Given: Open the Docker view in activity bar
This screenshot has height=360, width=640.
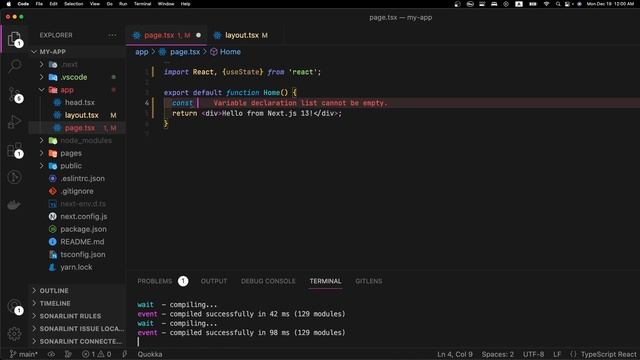Looking at the screenshot, I should click(14, 204).
